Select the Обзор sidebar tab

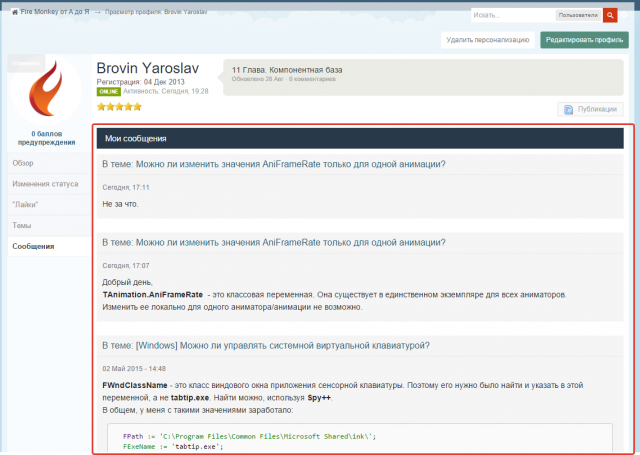49,163
